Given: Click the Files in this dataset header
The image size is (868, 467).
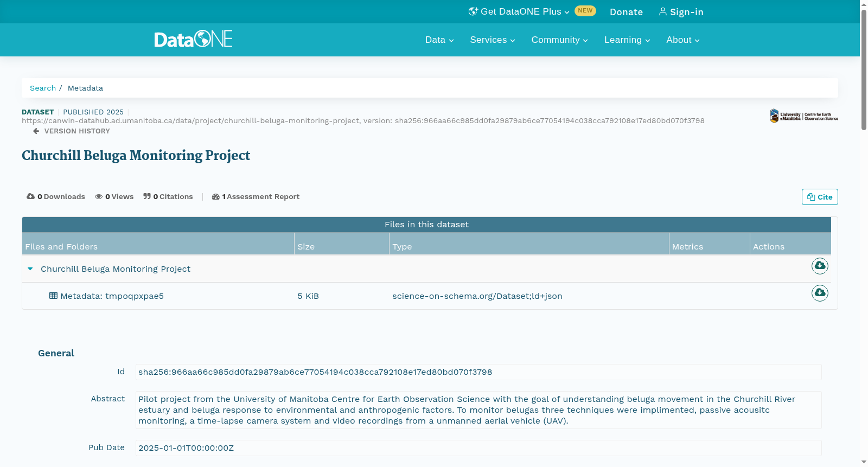Looking at the screenshot, I should point(426,225).
